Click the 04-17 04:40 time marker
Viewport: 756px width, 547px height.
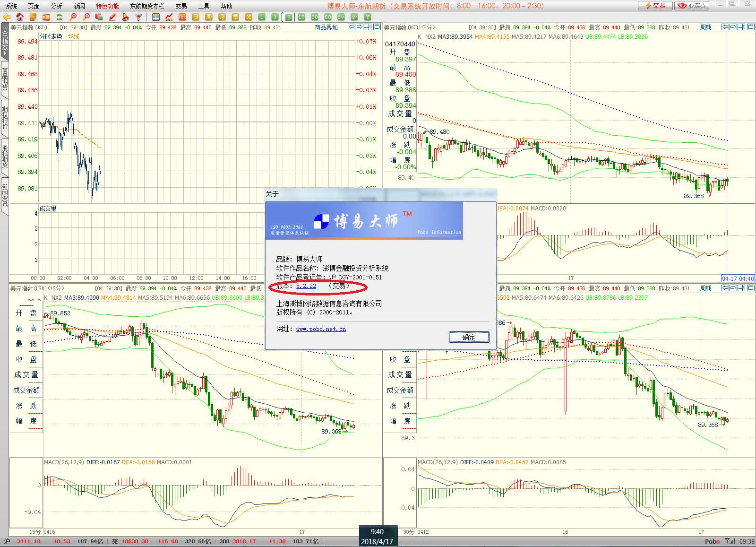(x=738, y=278)
